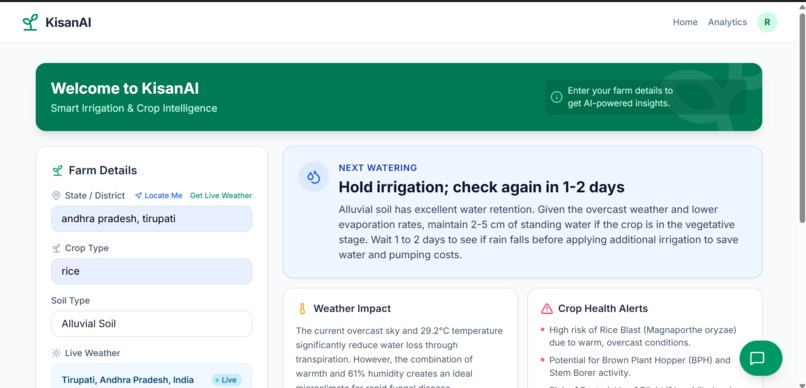
Task: Click the sprout icon beside Farm Details
Action: coord(58,171)
